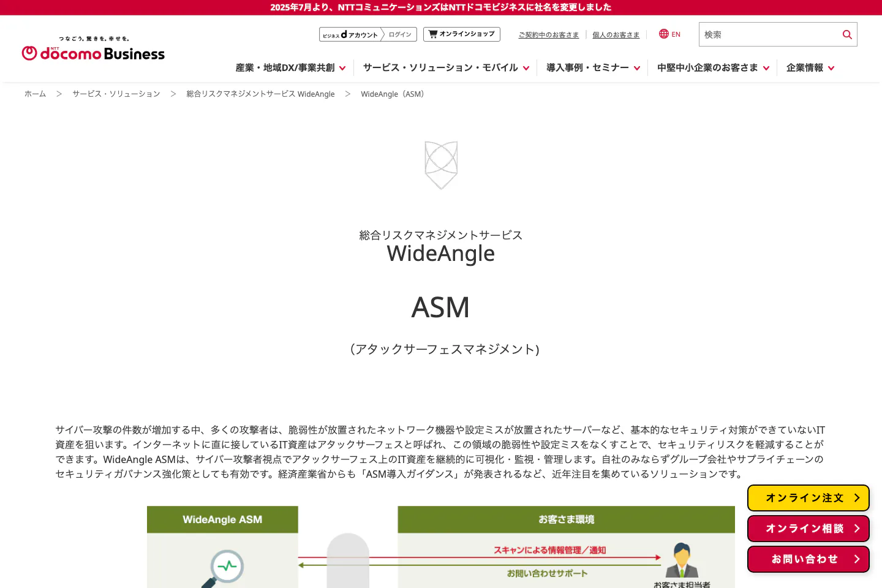
Task: Open the online shop cart button
Action: pos(461,34)
